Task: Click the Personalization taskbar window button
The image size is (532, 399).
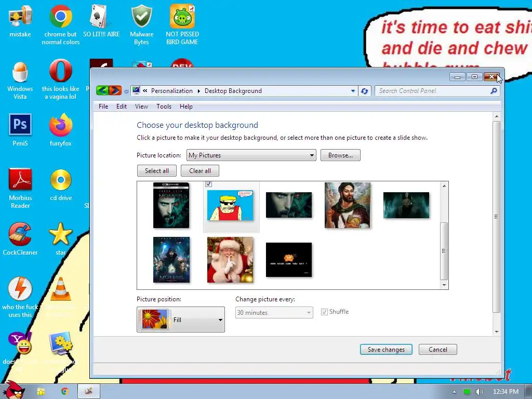Action: 89,391
